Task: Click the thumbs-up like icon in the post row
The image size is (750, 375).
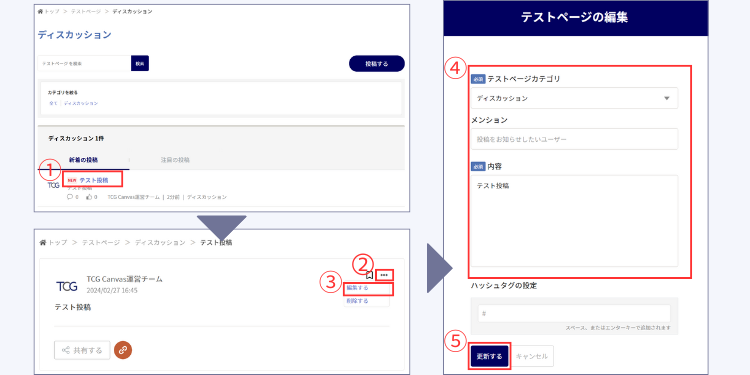Action: (89, 197)
